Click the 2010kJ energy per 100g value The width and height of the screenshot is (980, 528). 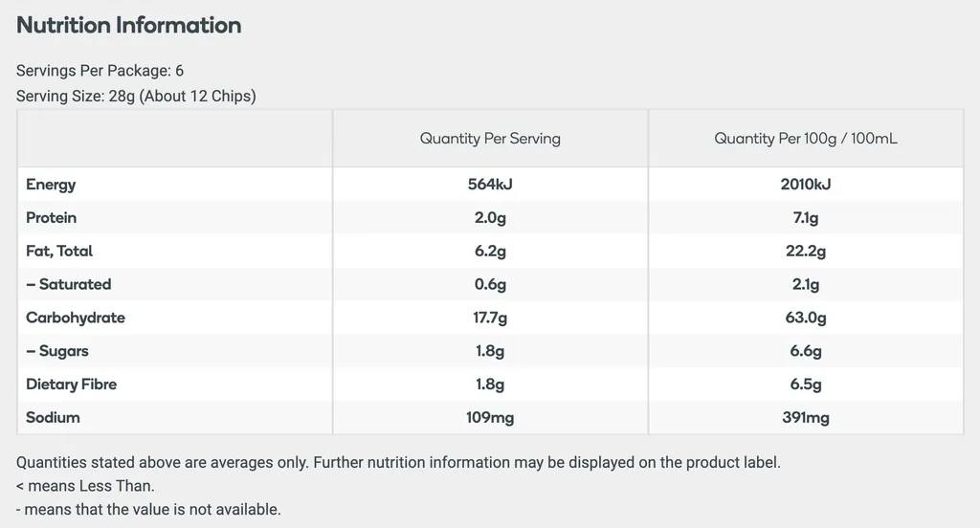click(806, 185)
